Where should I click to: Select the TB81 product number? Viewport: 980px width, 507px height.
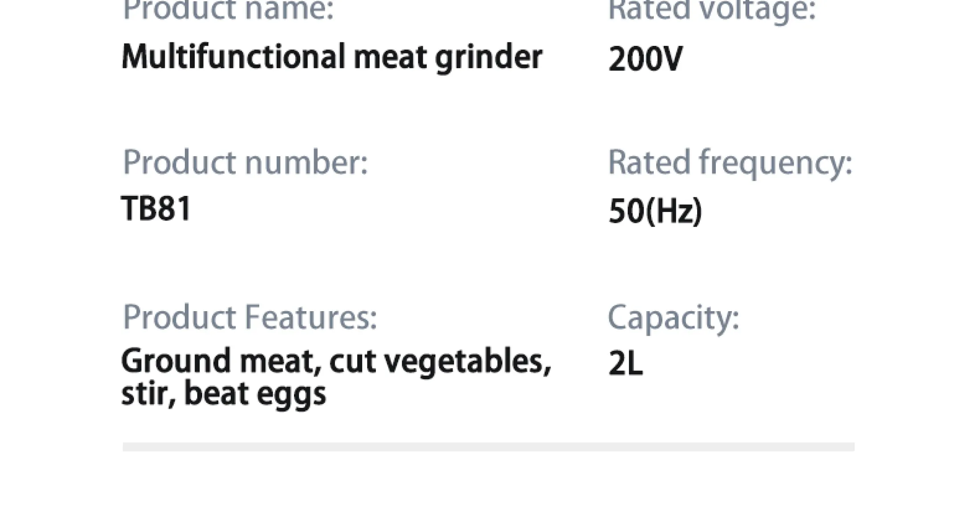point(156,208)
